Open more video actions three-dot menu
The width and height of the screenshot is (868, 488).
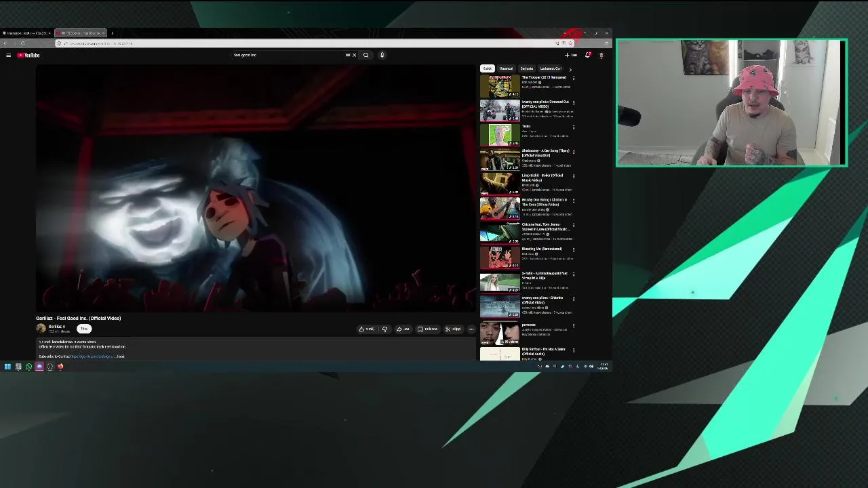tap(471, 329)
